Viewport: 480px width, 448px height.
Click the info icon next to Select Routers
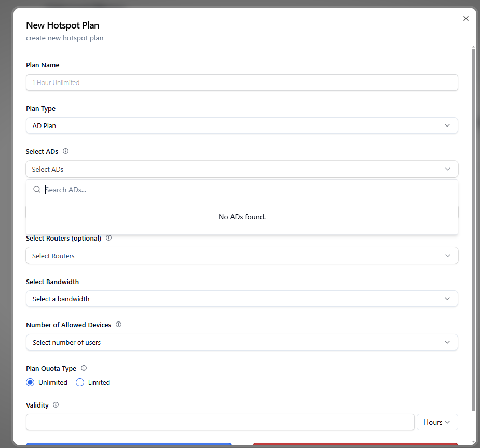(x=108, y=239)
